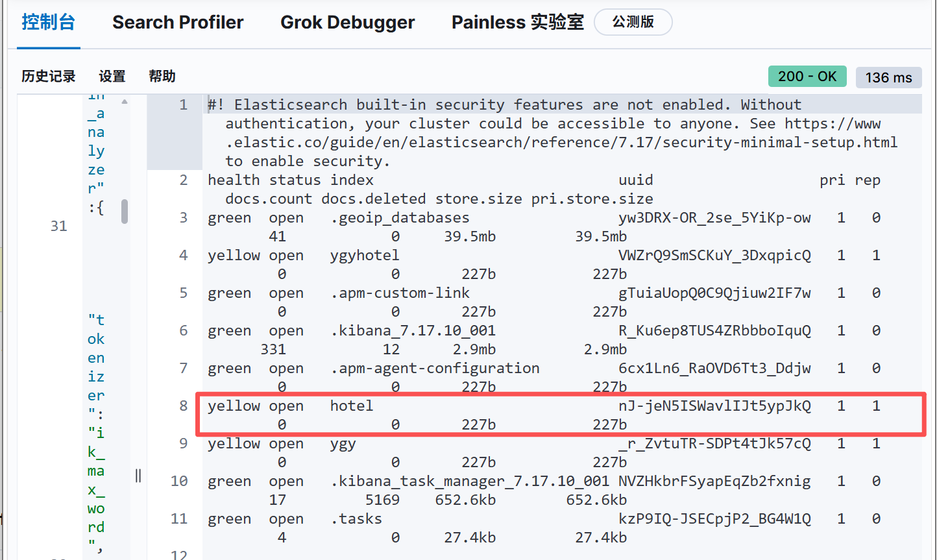This screenshot has width=937, height=560.
Task: Open the Grok Debugger tab
Action: tap(347, 22)
